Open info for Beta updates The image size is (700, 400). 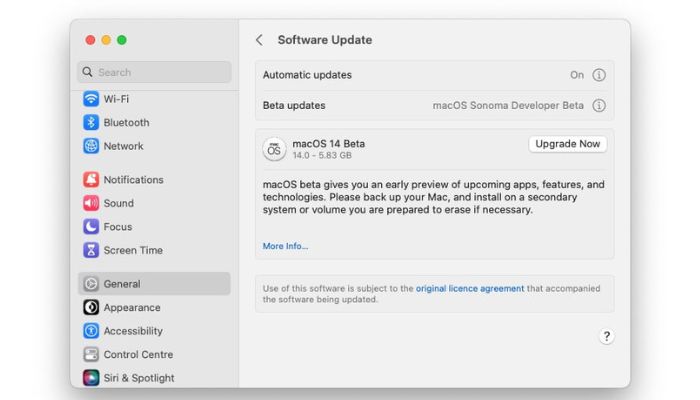pos(599,105)
